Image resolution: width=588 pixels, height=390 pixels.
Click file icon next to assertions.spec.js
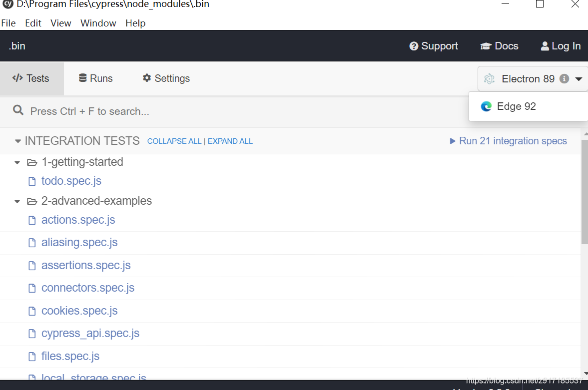pos(32,266)
